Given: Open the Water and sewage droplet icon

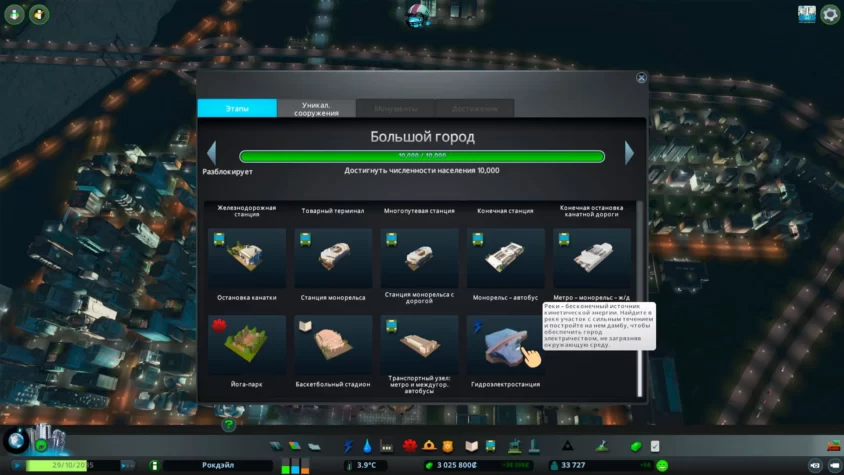Looking at the screenshot, I should coord(367,446).
